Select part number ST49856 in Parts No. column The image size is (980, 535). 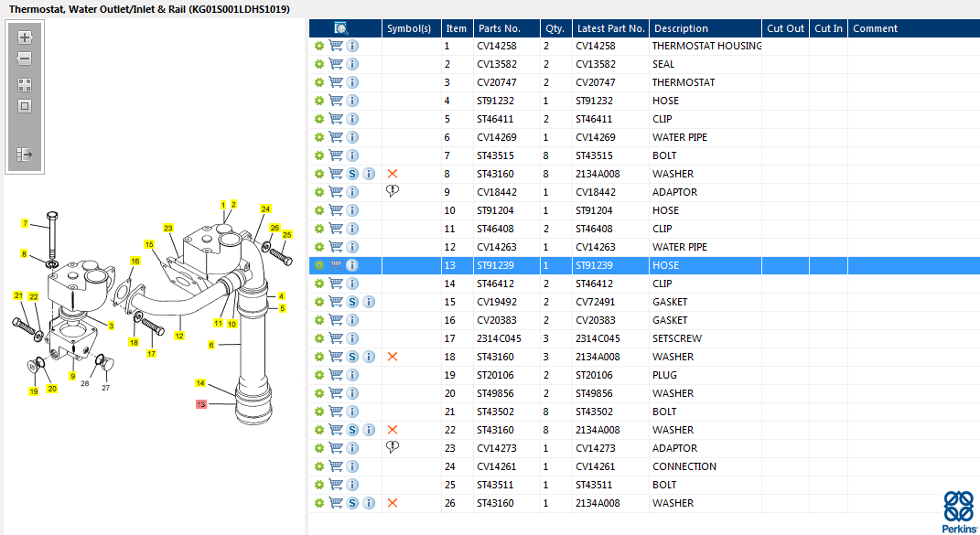[x=495, y=394]
